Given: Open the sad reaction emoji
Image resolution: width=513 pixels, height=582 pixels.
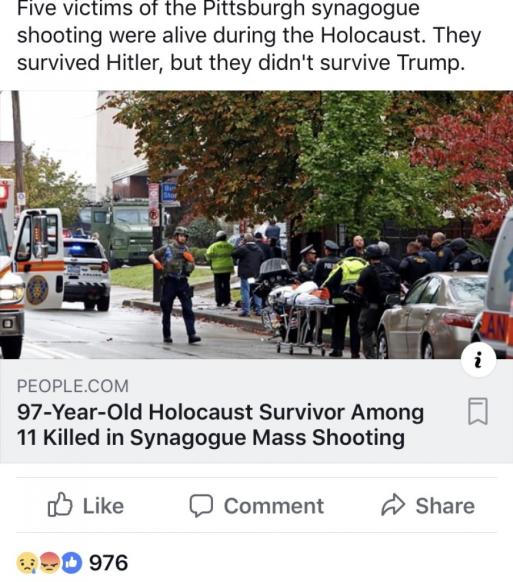Looking at the screenshot, I should tap(27, 563).
